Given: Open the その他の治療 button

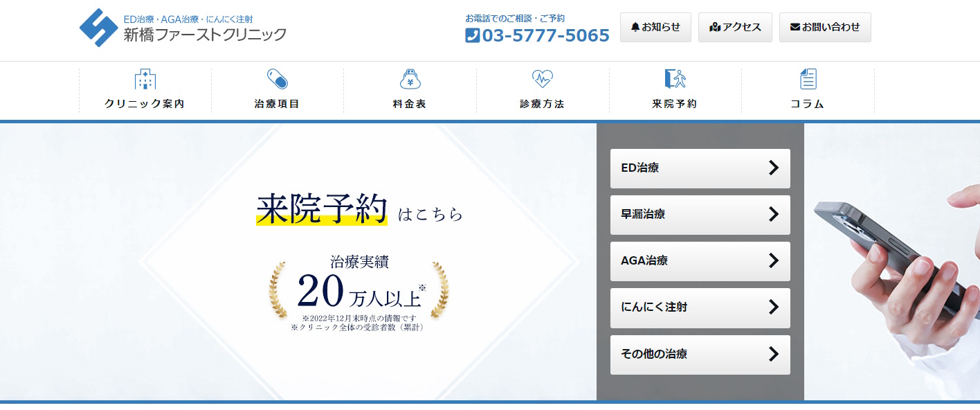Looking at the screenshot, I should (700, 355).
